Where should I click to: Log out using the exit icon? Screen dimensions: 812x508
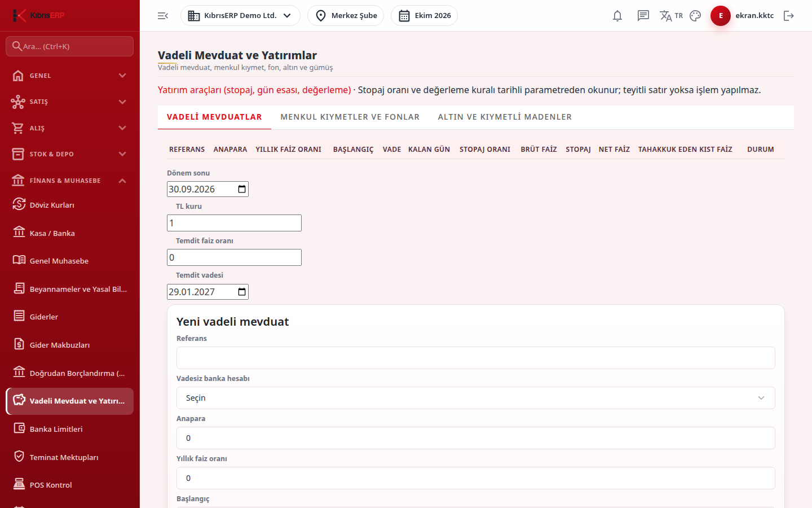[x=789, y=16]
